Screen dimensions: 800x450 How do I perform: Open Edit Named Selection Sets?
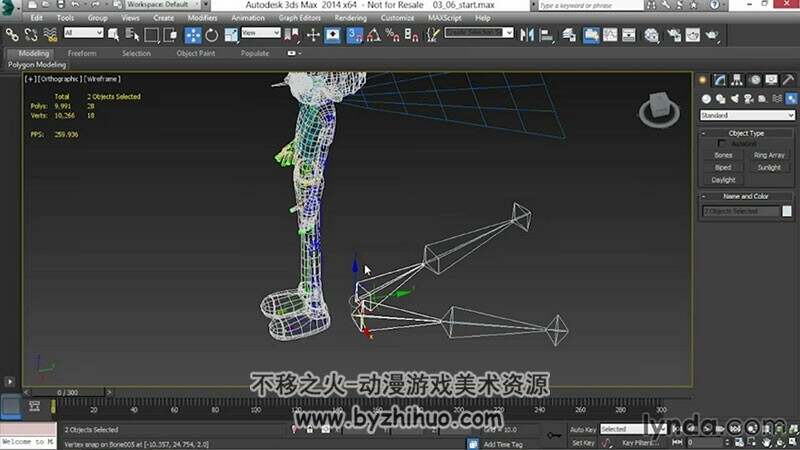433,35
